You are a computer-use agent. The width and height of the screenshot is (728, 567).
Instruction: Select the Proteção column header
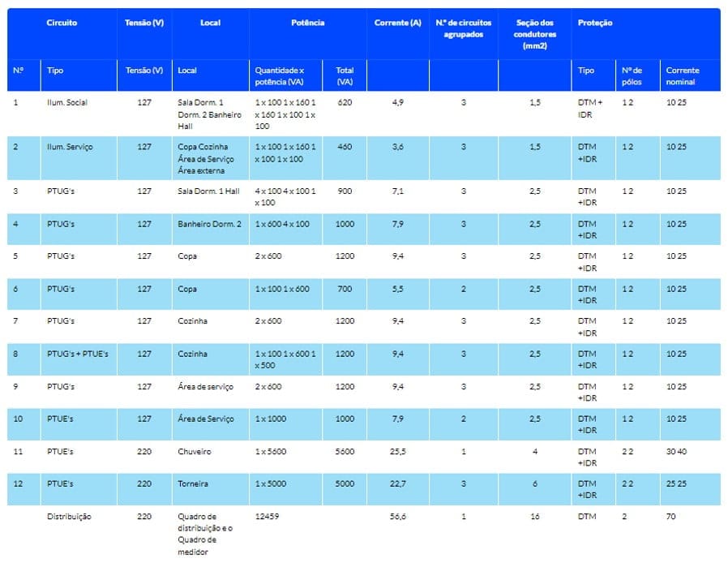point(595,23)
